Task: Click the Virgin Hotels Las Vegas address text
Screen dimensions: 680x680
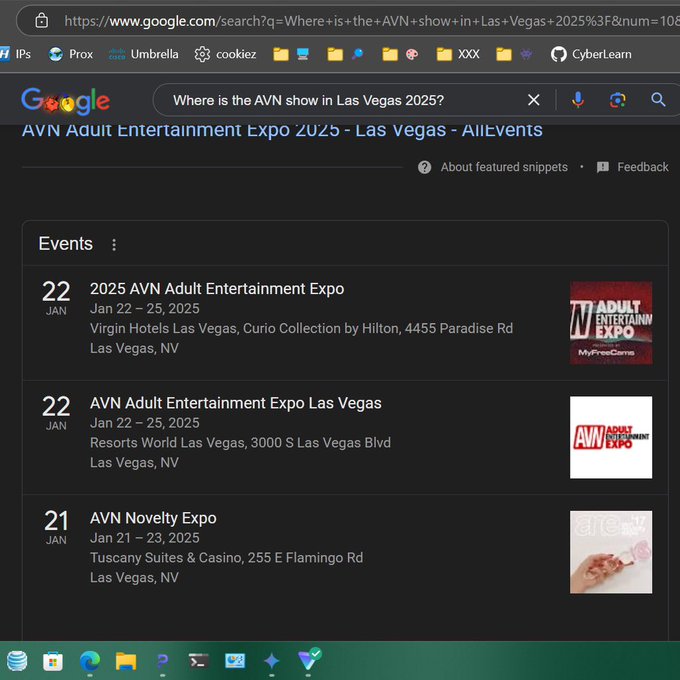Action: (301, 328)
